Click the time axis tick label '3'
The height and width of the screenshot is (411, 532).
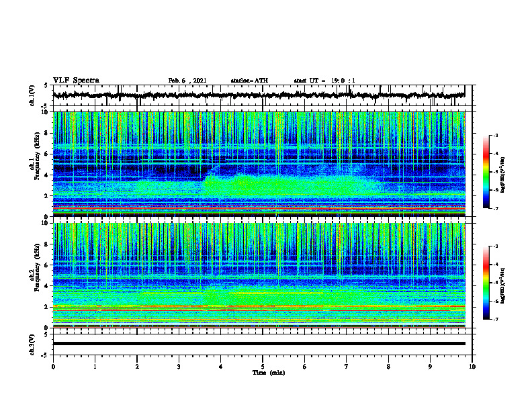(179, 367)
